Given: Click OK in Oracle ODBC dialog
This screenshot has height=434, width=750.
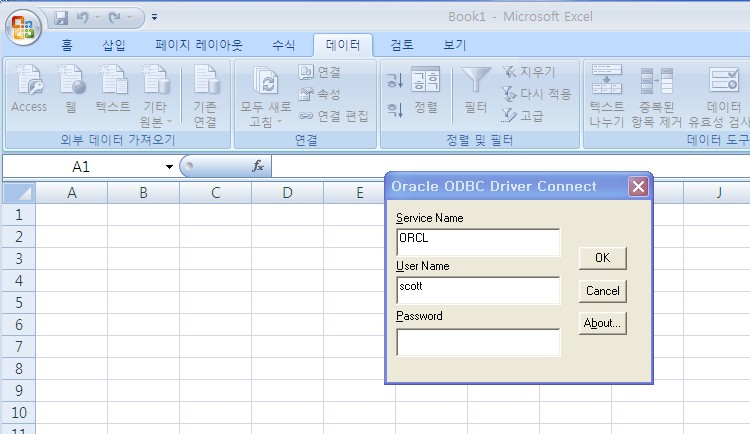Looking at the screenshot, I should [x=603, y=258].
